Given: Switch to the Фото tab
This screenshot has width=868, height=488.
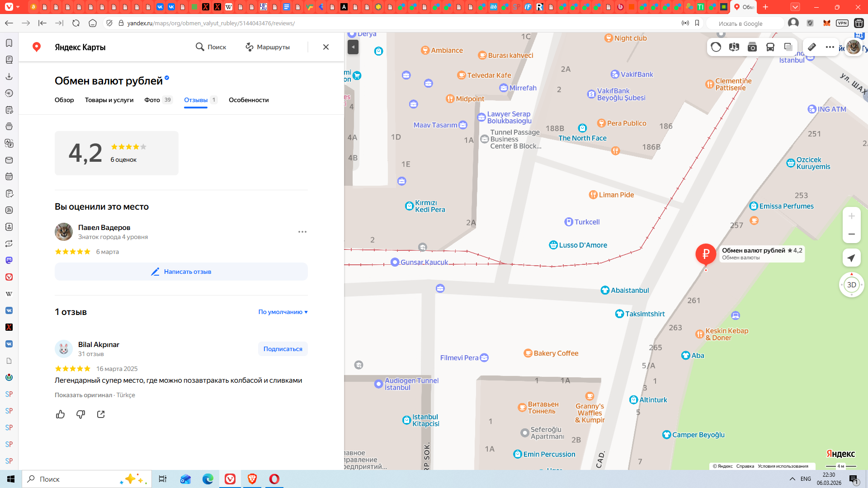Looking at the screenshot, I should (152, 100).
